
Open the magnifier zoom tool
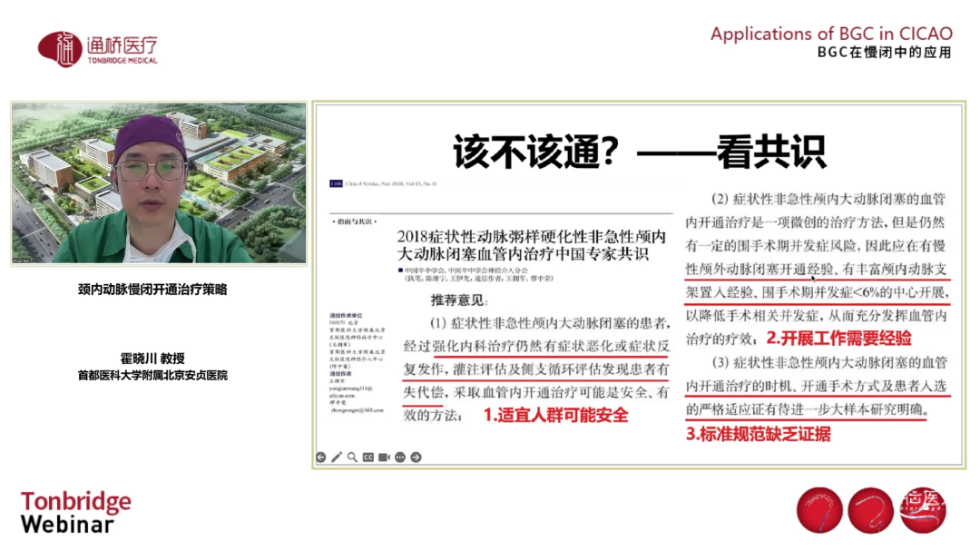coord(352,458)
